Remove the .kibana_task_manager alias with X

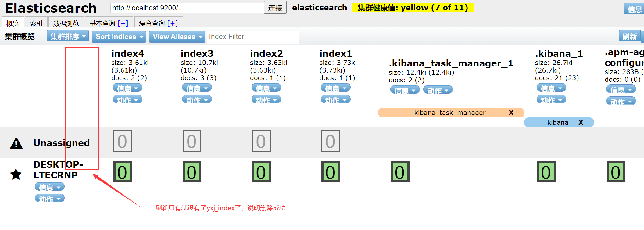[x=511, y=113]
